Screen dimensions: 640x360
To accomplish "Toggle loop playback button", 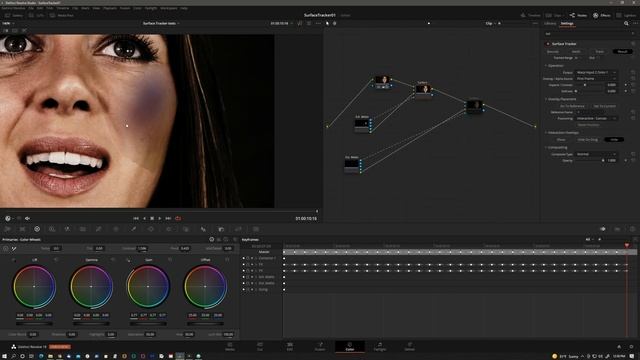I will coord(178,218).
